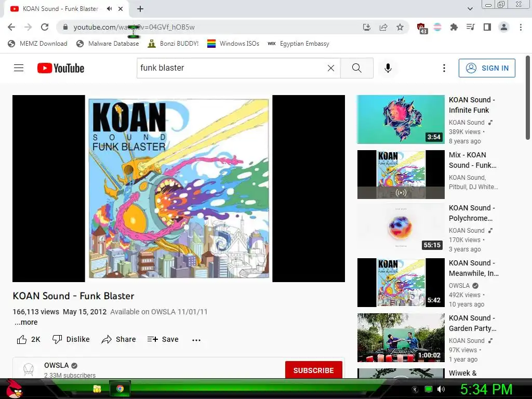This screenshot has height=399, width=532.
Task: Open a new tab with the plus button
Action: point(140,9)
